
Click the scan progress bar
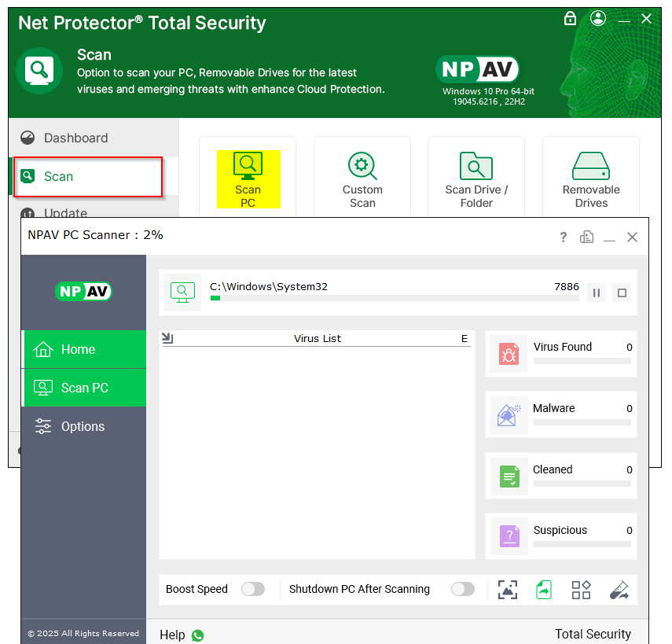click(x=393, y=298)
